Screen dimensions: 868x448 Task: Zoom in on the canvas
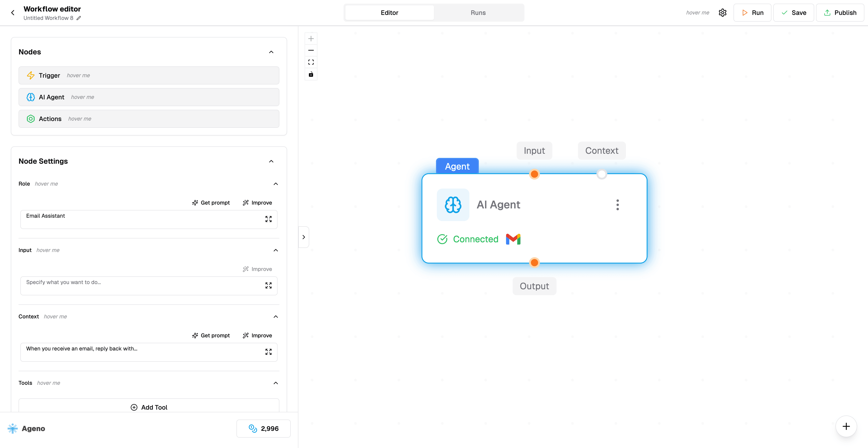pyautogui.click(x=311, y=38)
